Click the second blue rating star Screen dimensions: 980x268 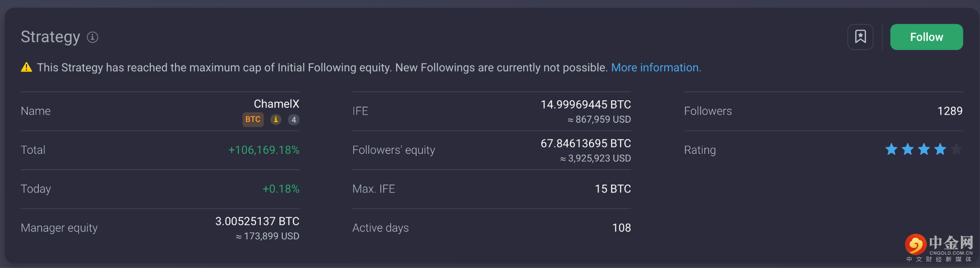coord(908,150)
